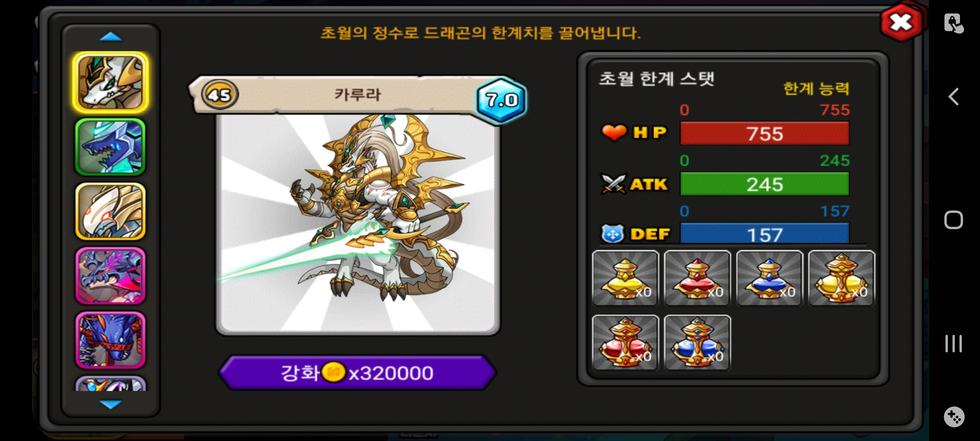Select the large red essence potion
980x441 pixels.
pyautogui.click(x=625, y=342)
